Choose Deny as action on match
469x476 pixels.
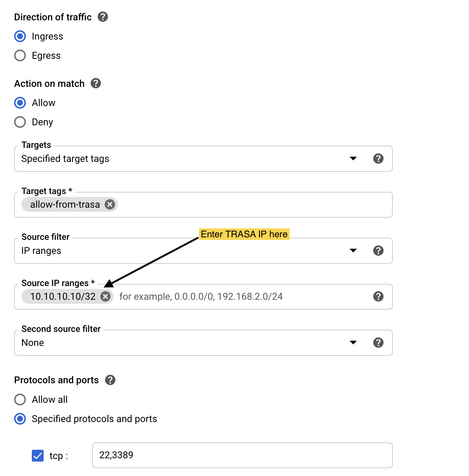[20, 122]
